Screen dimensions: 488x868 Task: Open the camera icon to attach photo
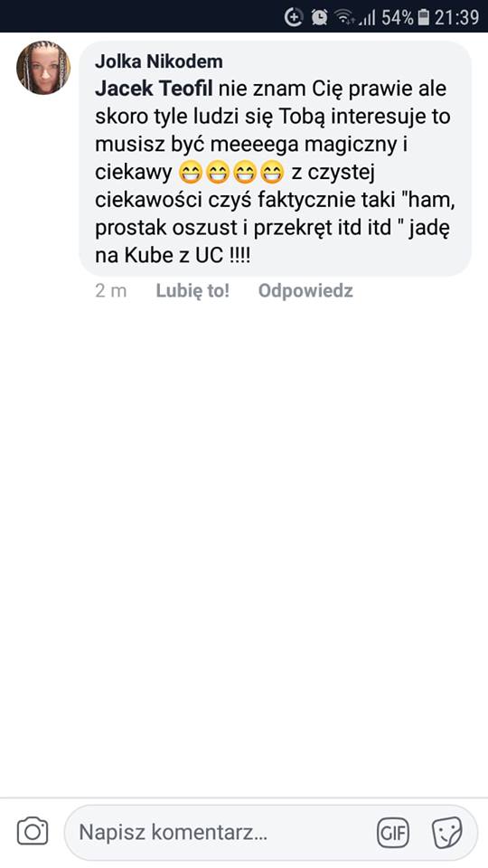click(x=33, y=832)
